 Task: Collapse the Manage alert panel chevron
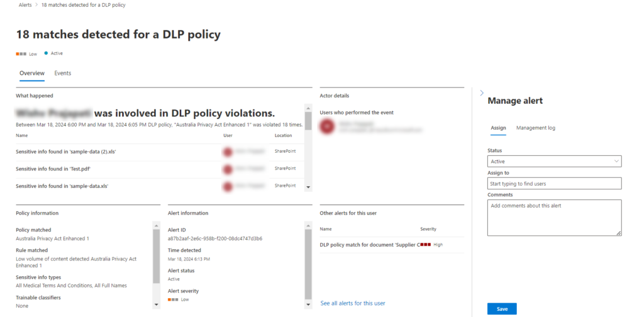[482, 93]
